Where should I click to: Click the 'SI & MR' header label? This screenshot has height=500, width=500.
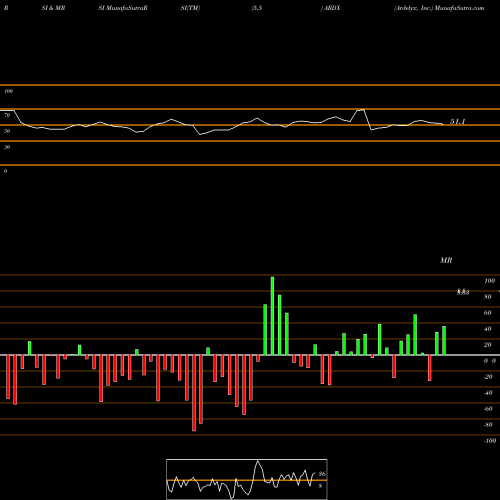pyautogui.click(x=53, y=8)
